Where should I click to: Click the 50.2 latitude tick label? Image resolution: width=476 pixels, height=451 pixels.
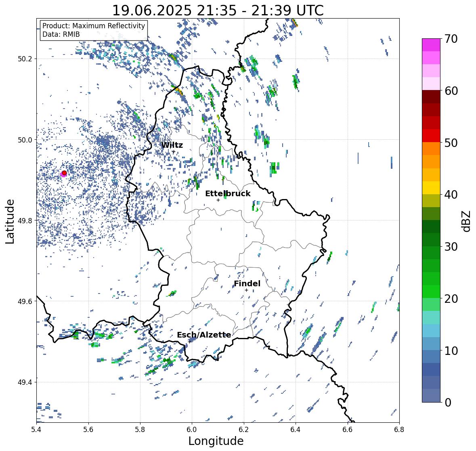[25, 59]
